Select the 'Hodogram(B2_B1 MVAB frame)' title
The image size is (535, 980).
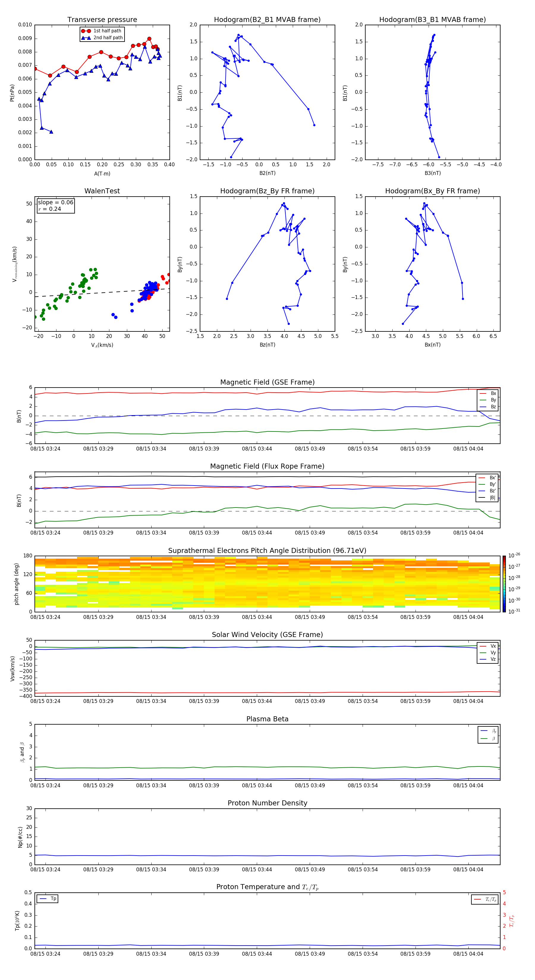(267, 20)
